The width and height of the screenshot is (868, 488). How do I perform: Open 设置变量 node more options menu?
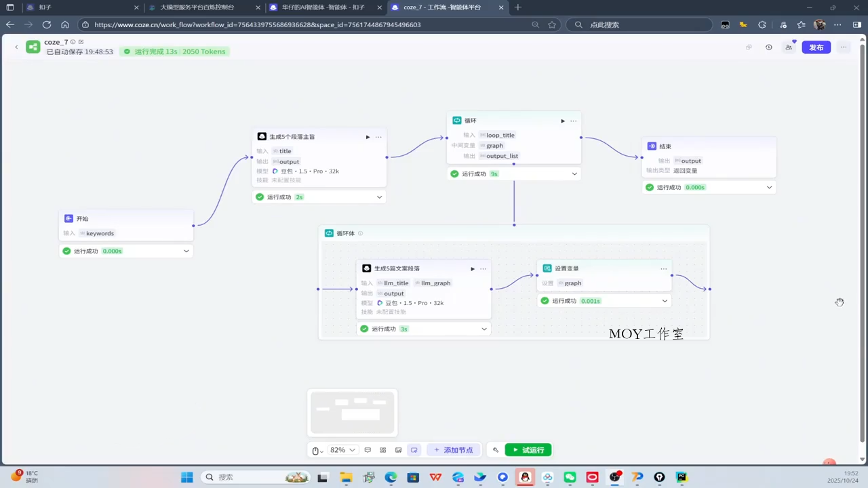[x=663, y=268]
